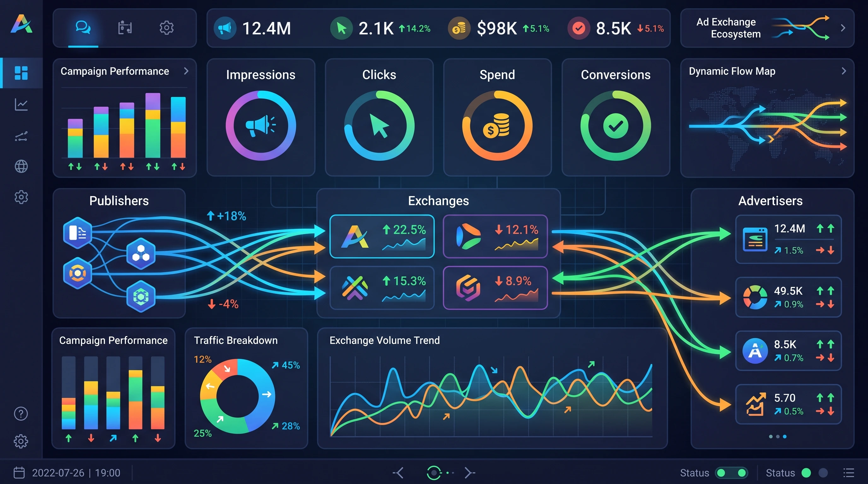
Task: Select the gear tab in top bar
Action: [167, 28]
